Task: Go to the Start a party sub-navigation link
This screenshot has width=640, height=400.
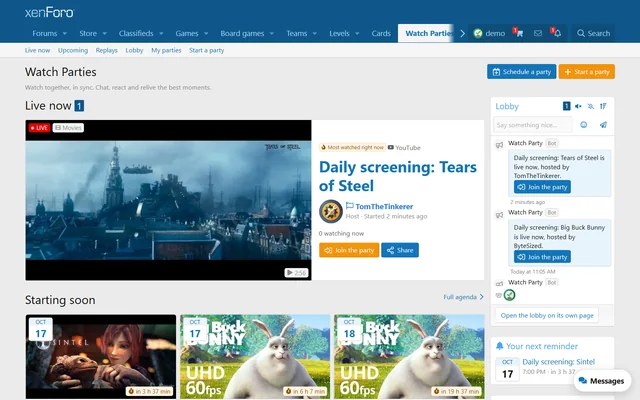Action: [207, 50]
